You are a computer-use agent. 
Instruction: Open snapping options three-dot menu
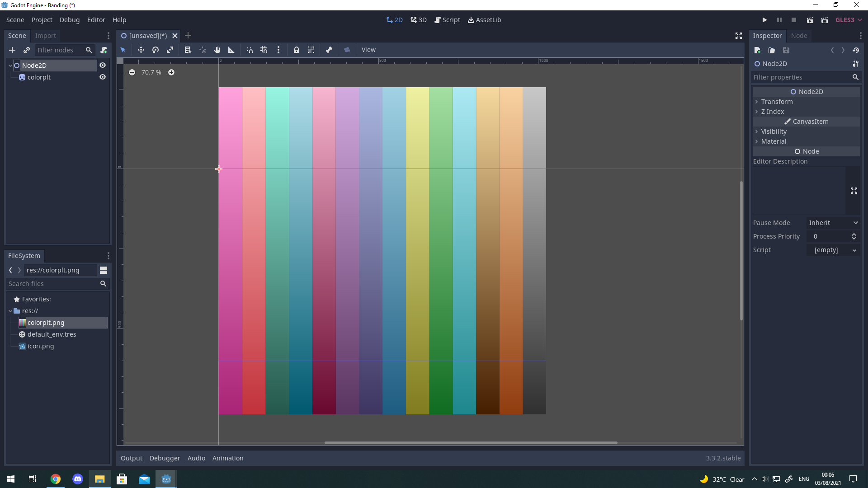(x=278, y=50)
